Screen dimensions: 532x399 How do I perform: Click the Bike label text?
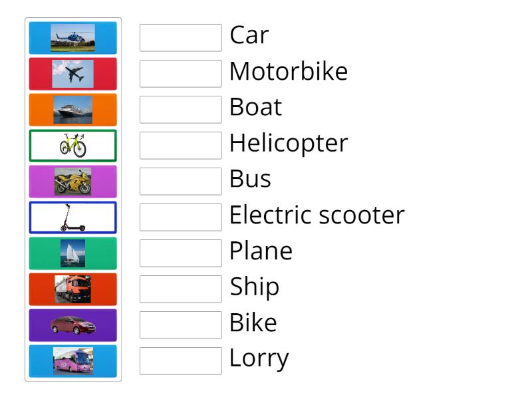(252, 323)
